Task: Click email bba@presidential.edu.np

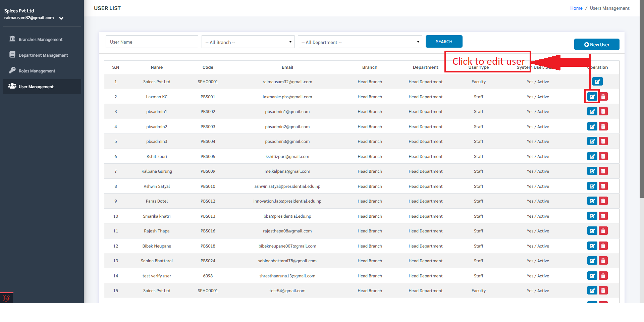Action: coord(287,216)
